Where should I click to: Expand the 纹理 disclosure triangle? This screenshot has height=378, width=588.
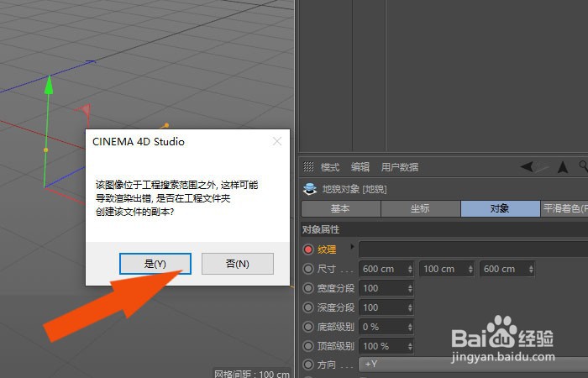pyautogui.click(x=352, y=247)
